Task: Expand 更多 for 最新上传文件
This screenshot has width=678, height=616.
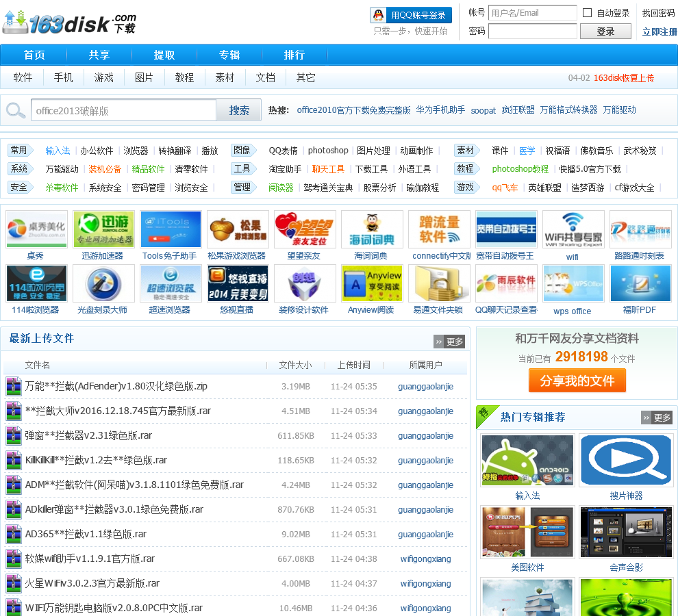Action: pyautogui.click(x=449, y=342)
